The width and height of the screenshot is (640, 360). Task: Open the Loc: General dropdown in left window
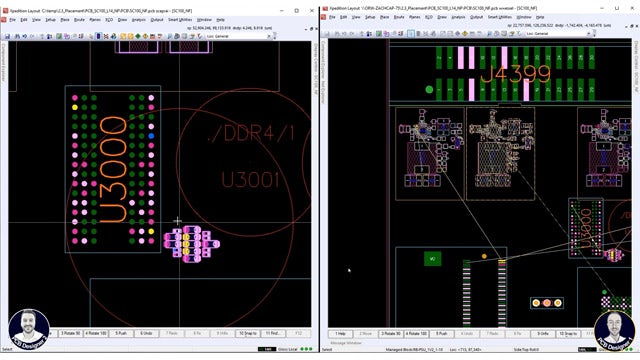point(239,36)
